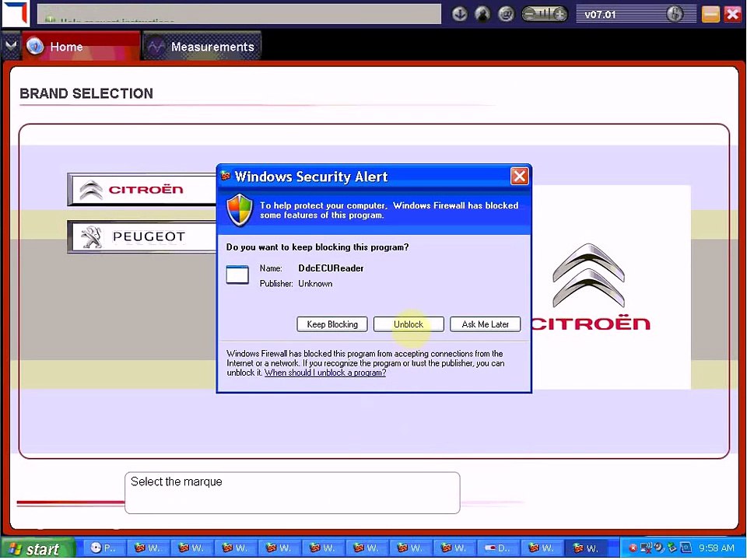
Task: Choose Keep Blocking in the firewall alert
Action: click(x=332, y=324)
